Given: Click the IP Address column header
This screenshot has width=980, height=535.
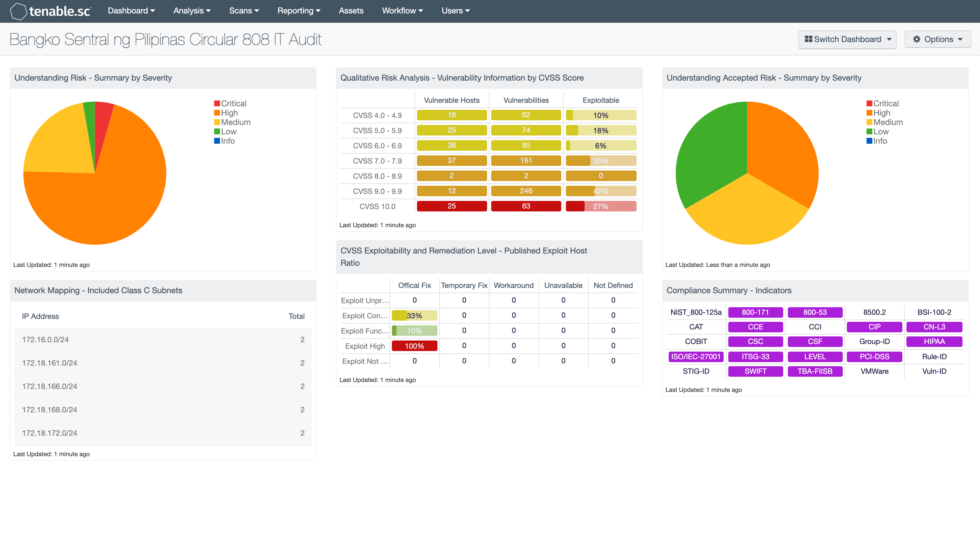Looking at the screenshot, I should click(x=40, y=316).
